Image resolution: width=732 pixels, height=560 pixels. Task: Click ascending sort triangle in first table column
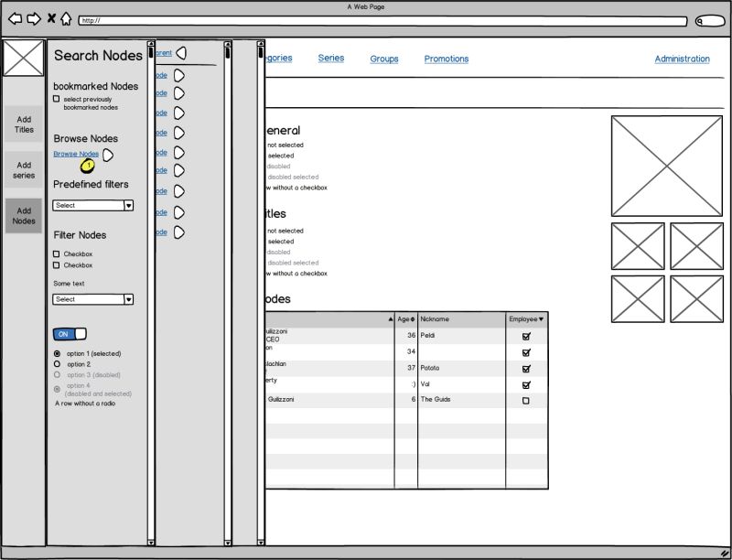point(391,319)
